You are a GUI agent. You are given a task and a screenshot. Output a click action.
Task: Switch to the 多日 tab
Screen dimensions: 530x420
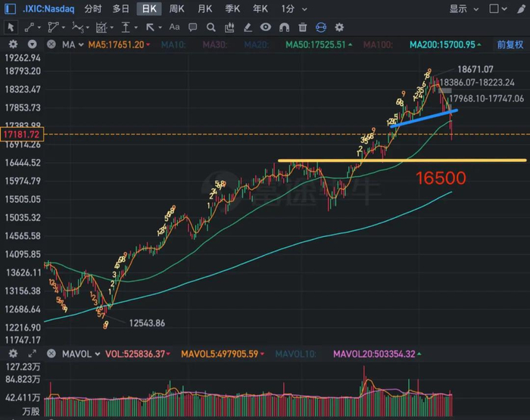[x=120, y=9]
